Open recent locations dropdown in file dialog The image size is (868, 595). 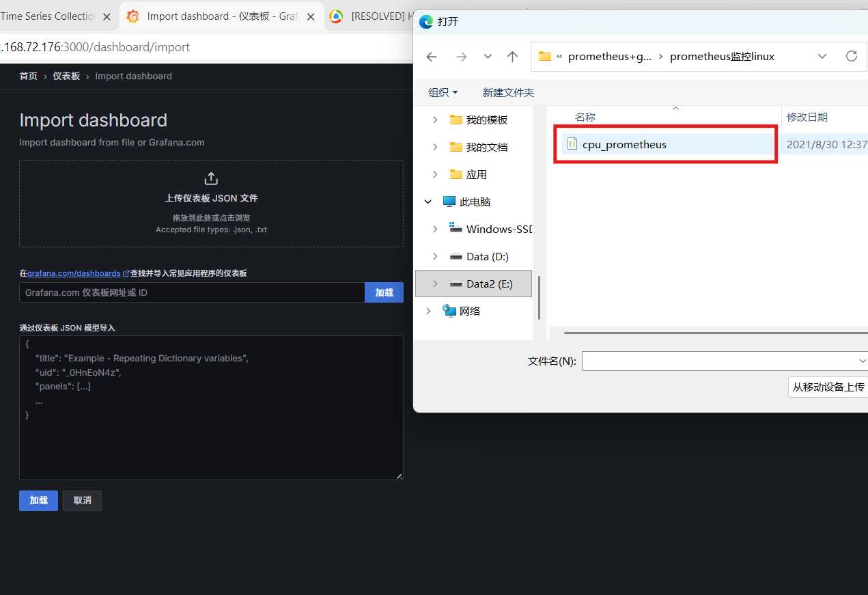[x=488, y=57]
